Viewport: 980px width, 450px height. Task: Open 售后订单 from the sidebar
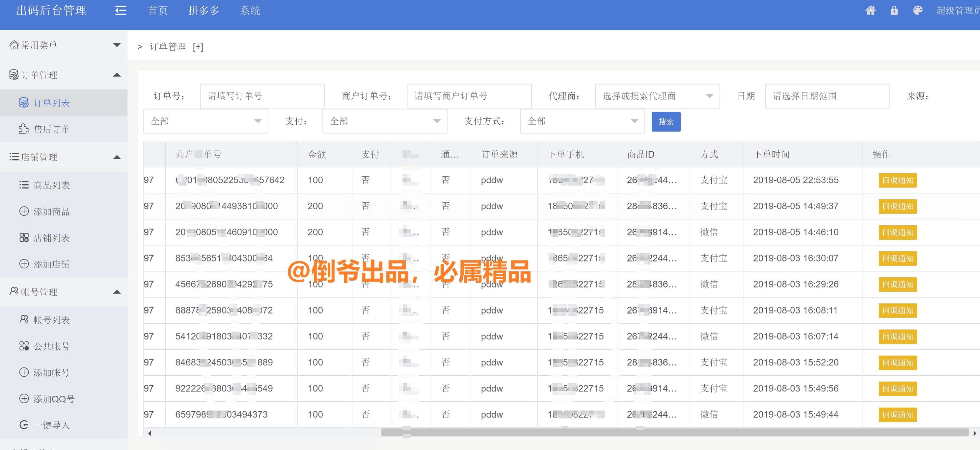click(51, 129)
